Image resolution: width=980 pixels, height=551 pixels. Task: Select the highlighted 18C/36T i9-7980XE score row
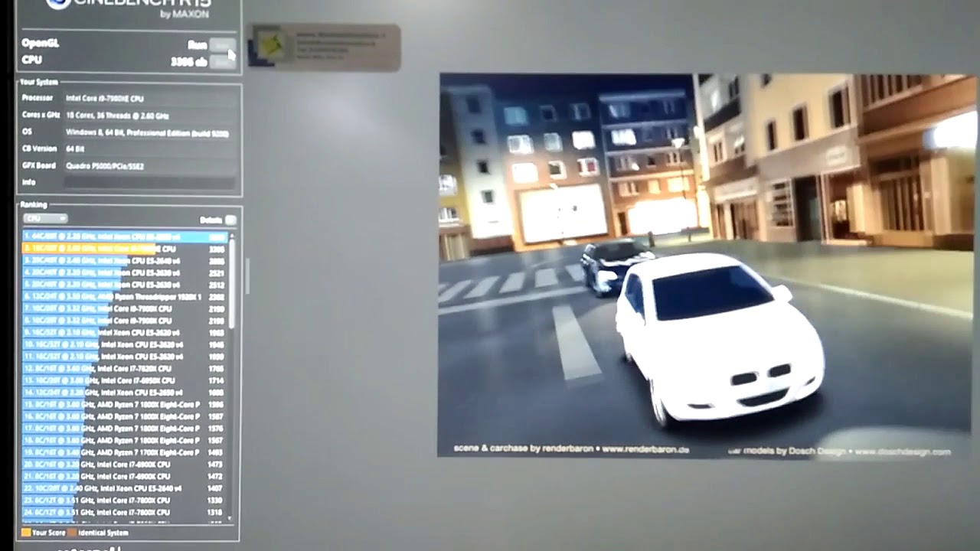click(125, 249)
